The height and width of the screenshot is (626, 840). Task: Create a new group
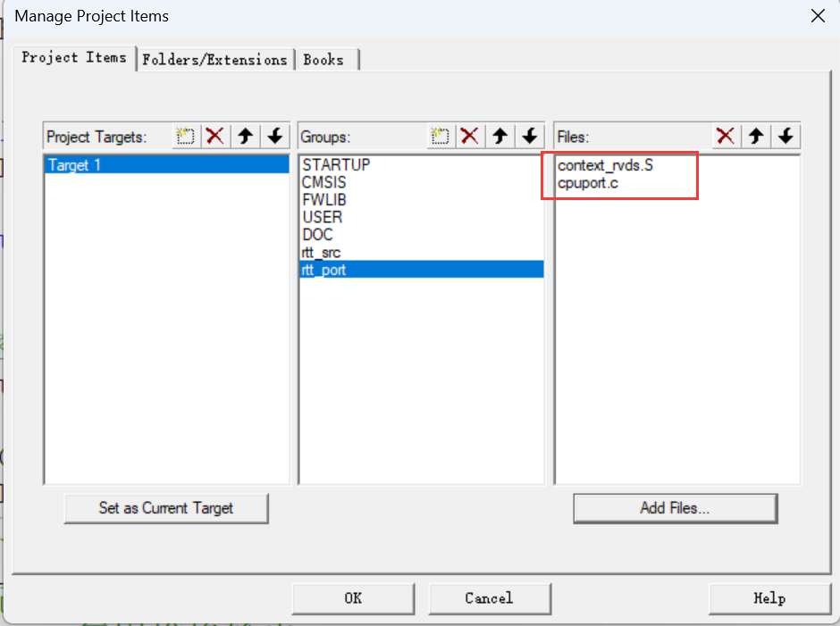pos(440,136)
